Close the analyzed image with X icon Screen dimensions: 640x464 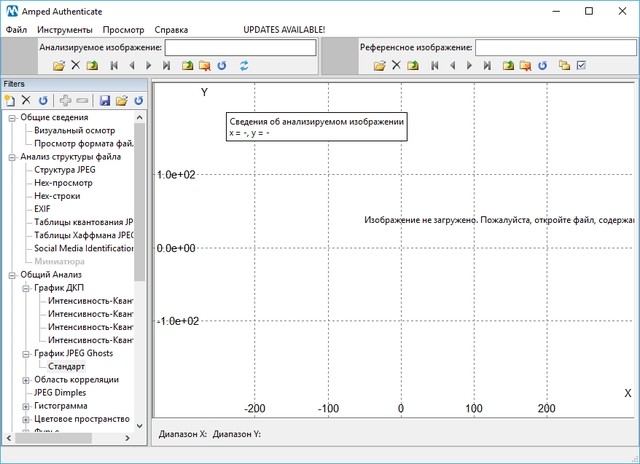click(x=75, y=66)
